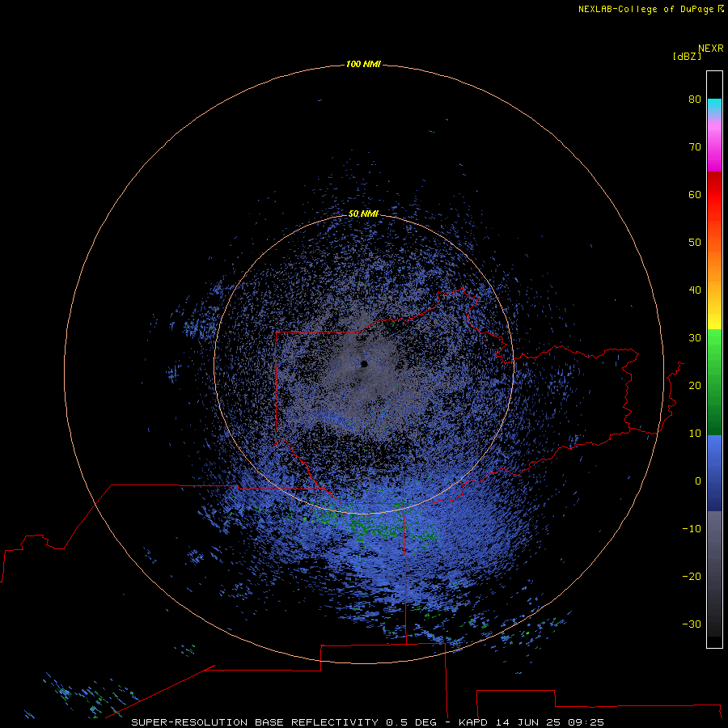The width and height of the screenshot is (728, 728).
Task: Click the cyan segment of color bar
Action: [714, 106]
